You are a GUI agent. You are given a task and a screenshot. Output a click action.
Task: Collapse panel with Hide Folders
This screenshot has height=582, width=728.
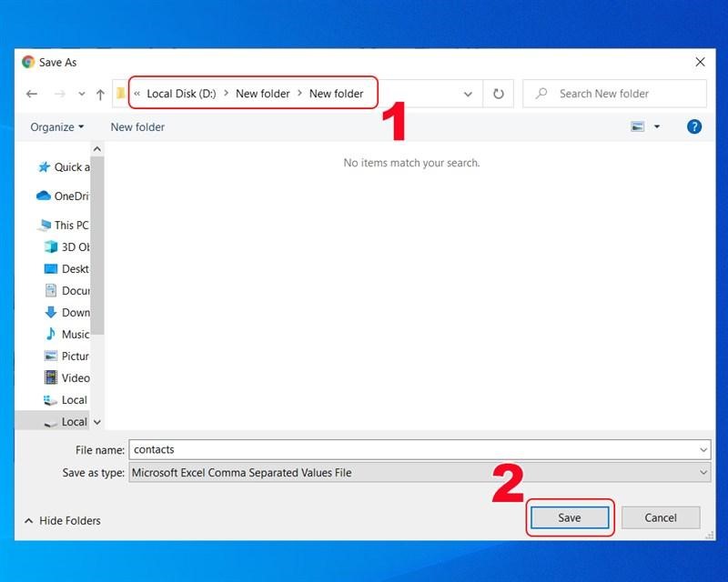tap(63, 521)
